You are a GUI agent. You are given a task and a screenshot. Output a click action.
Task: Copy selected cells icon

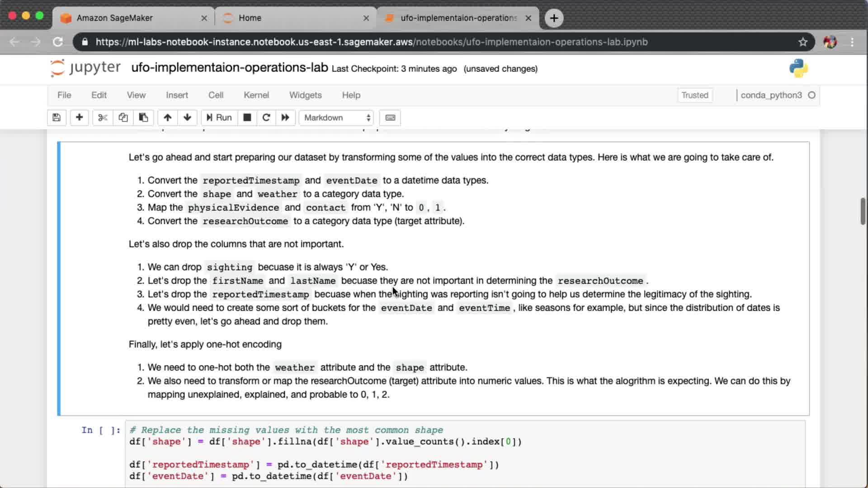pyautogui.click(x=123, y=117)
